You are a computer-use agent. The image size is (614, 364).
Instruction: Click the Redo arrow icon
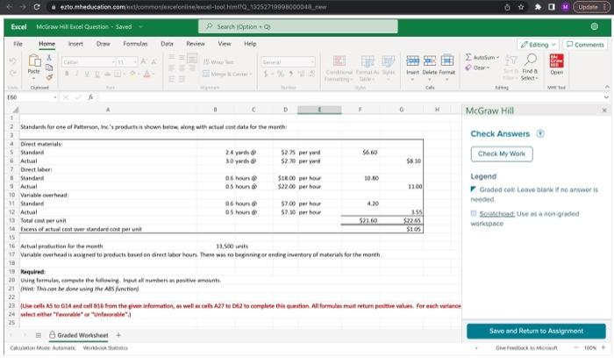pos(12,73)
